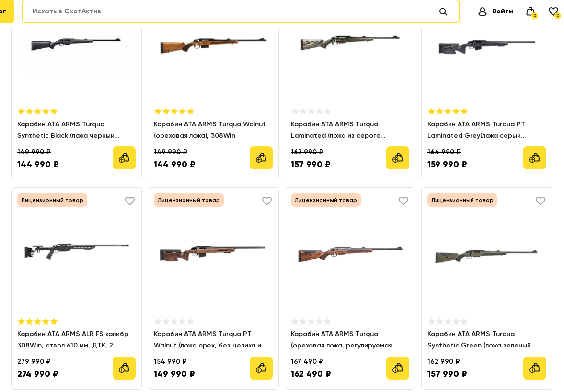
Task: Type in the Искать в ОхотАктив search field
Action: (230, 11)
